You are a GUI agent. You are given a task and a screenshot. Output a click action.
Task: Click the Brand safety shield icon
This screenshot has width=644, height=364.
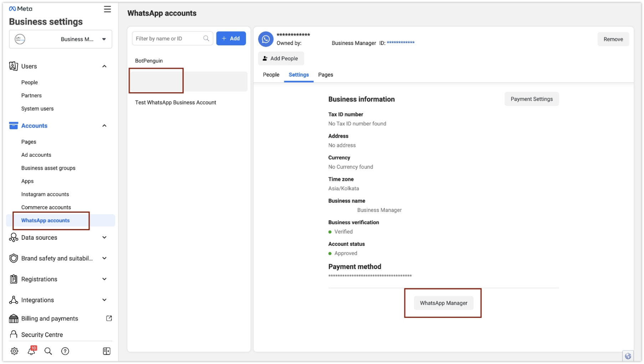point(14,258)
